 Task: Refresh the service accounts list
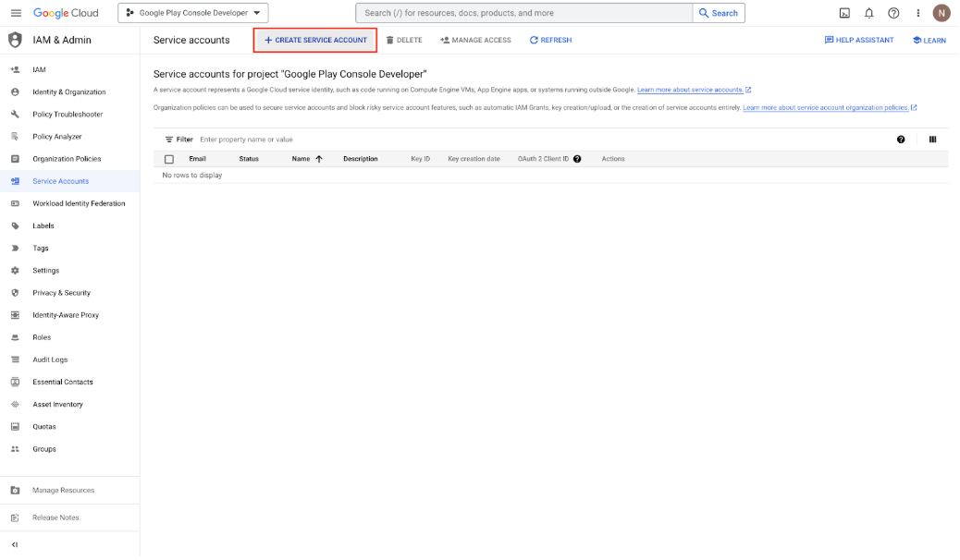click(x=550, y=40)
